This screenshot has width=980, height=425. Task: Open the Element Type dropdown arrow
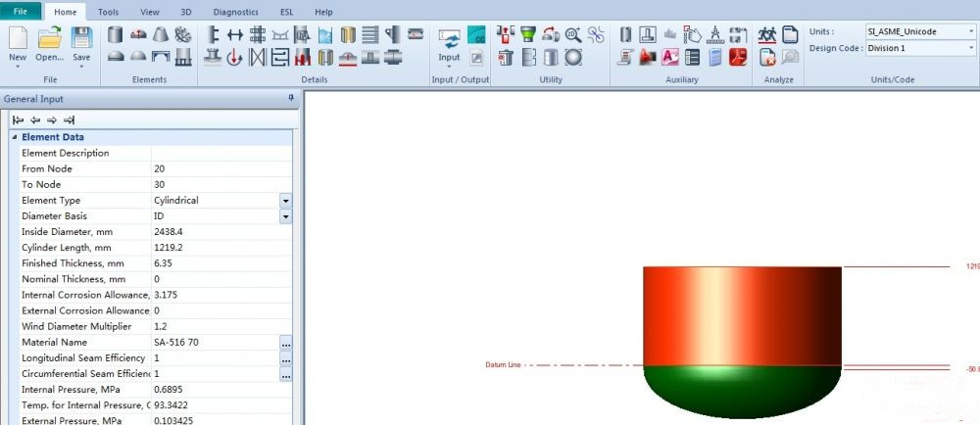coord(285,201)
